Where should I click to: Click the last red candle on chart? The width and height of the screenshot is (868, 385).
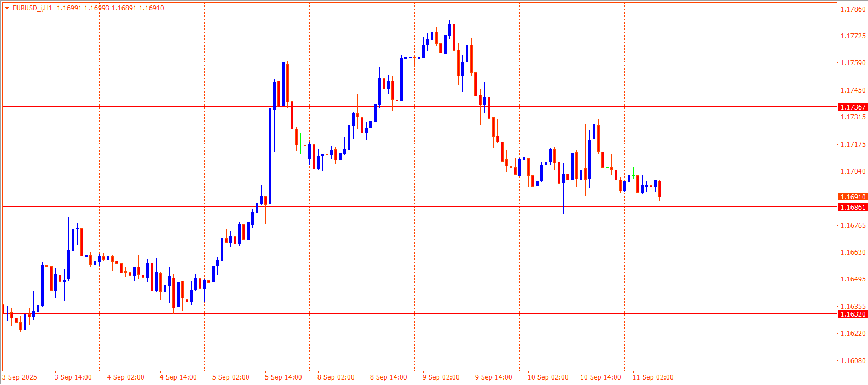(x=660, y=189)
